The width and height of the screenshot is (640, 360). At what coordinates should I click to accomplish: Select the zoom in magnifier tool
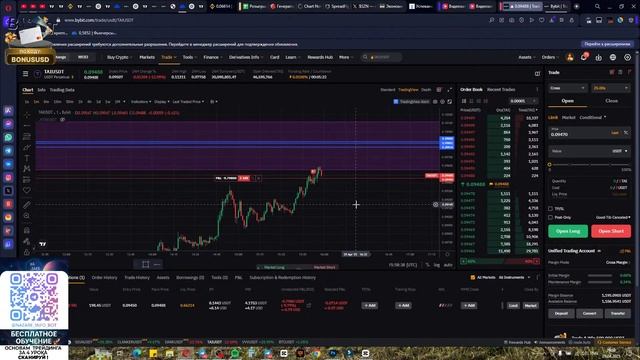click(27, 216)
